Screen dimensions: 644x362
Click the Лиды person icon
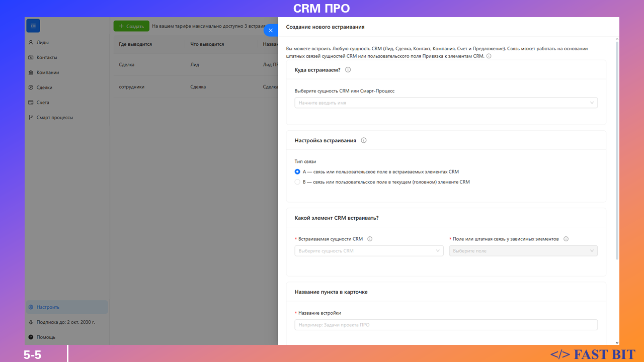31,43
